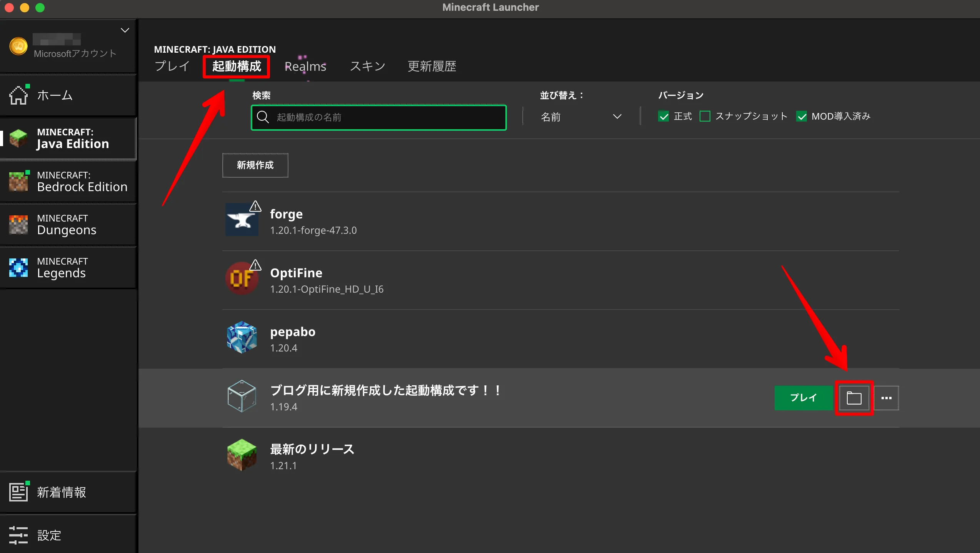Open the three-dots menu for the blog profile
980x553 pixels.
pyautogui.click(x=886, y=398)
